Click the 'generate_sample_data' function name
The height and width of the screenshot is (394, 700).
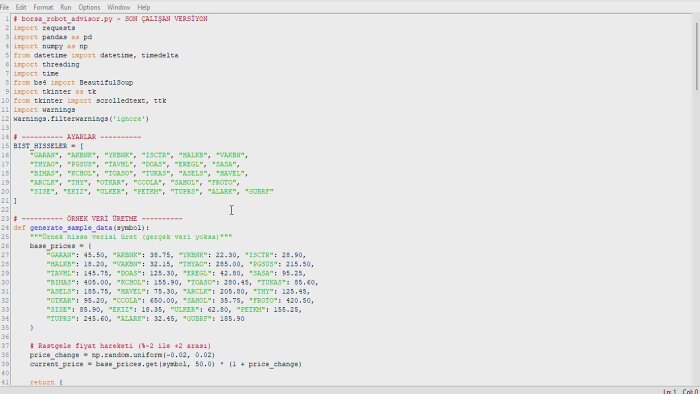71,228
